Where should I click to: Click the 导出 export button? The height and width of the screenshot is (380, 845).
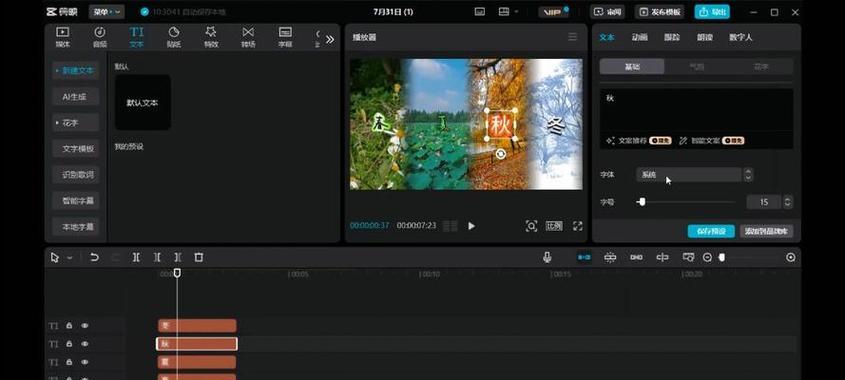(712, 12)
